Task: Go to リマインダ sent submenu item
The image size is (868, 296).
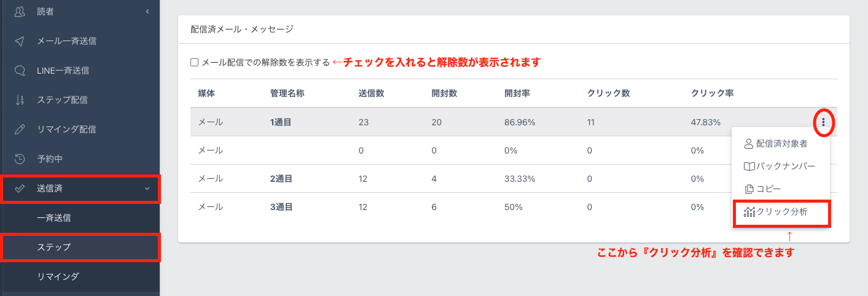Action: point(58,276)
